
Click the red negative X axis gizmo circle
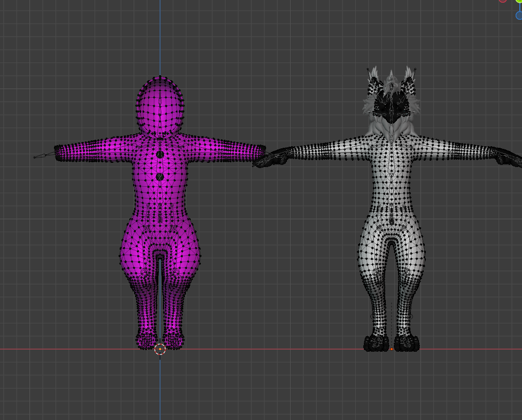(503, 1)
